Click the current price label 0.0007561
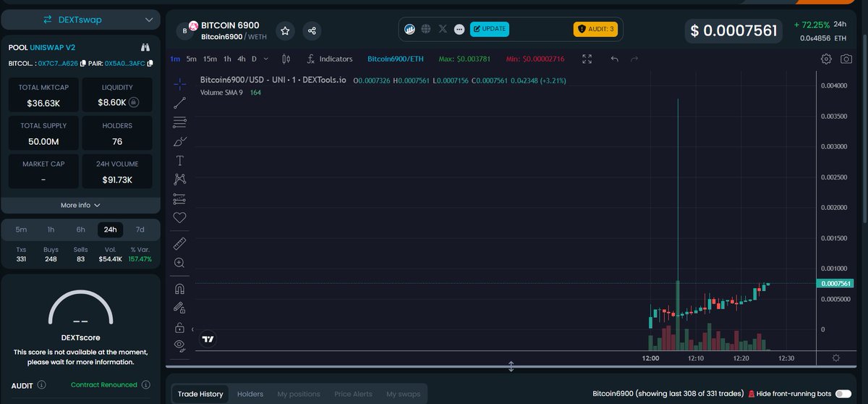The height and width of the screenshot is (404, 868). point(835,284)
